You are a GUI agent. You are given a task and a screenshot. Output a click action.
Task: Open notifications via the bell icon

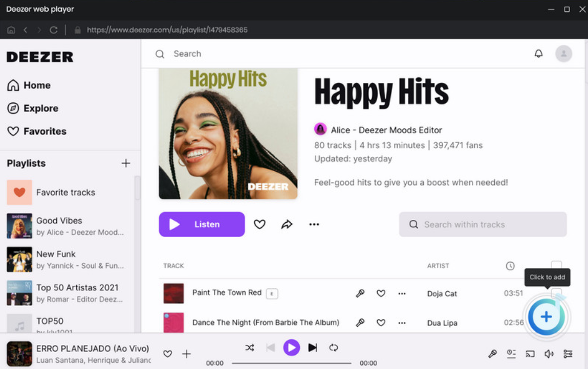[538, 54]
